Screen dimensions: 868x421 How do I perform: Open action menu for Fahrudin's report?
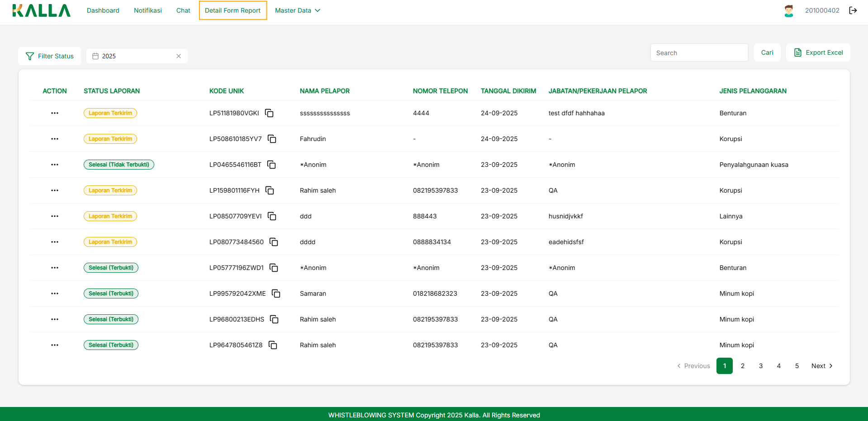[x=55, y=139]
